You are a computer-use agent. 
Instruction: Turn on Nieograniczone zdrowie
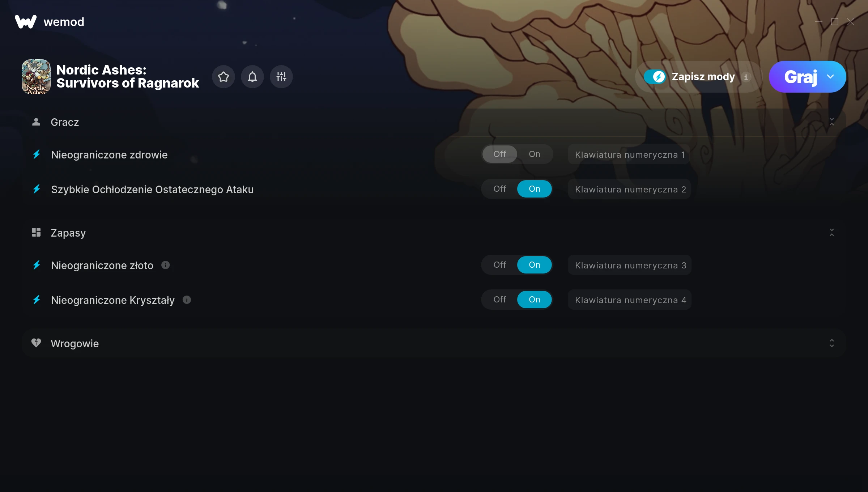coord(535,154)
